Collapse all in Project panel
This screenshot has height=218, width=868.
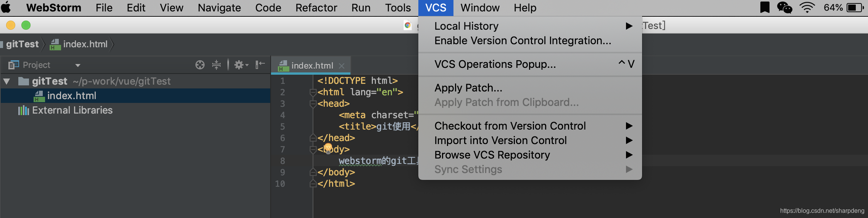pos(216,65)
